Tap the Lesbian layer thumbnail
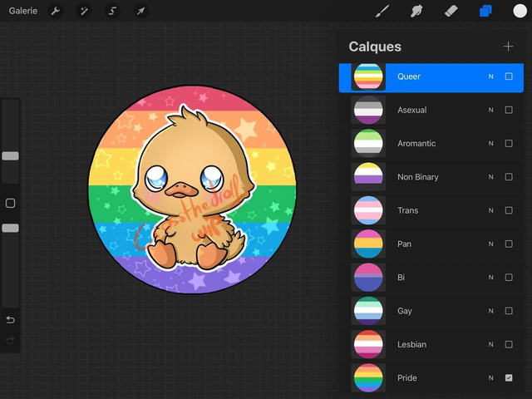Image resolution: width=532 pixels, height=399 pixels. [368, 344]
